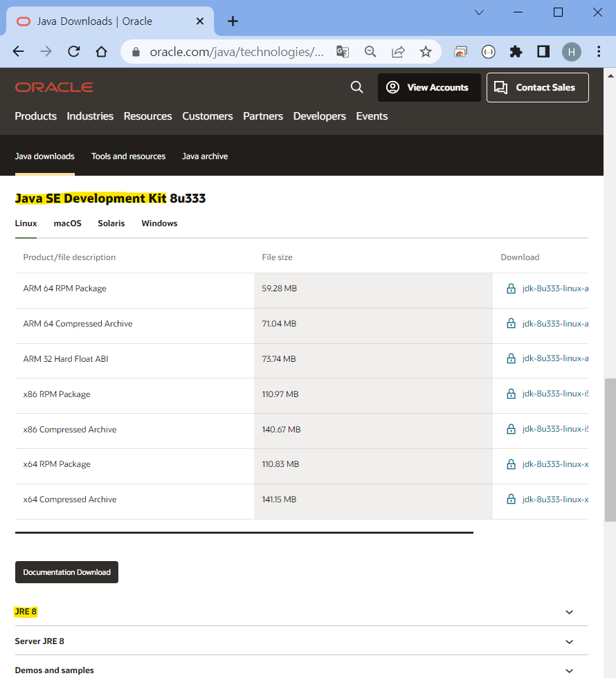Viewport: 616px width, 678px height.
Task: Switch to the Windows tab
Action: coord(159,223)
